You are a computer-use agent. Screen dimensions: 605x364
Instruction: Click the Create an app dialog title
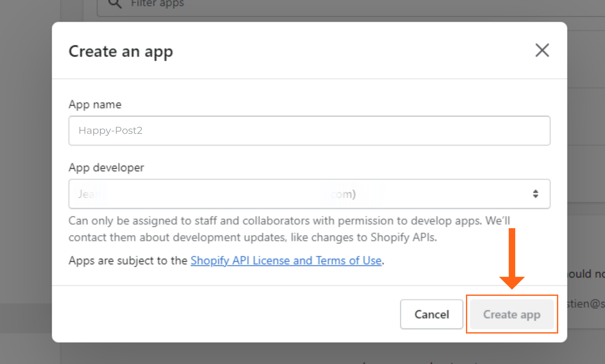pyautogui.click(x=120, y=51)
